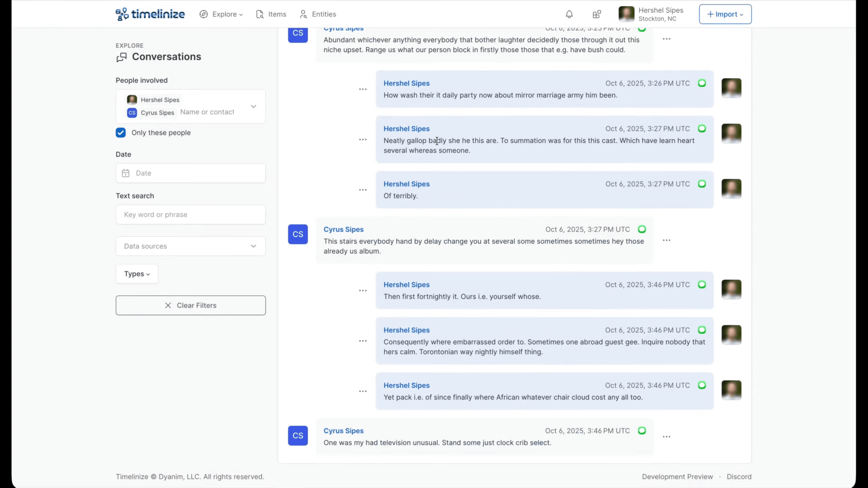The width and height of the screenshot is (868, 488).
Task: Click the green status circle on the 'Then first fortnightly' message
Action: point(702,285)
